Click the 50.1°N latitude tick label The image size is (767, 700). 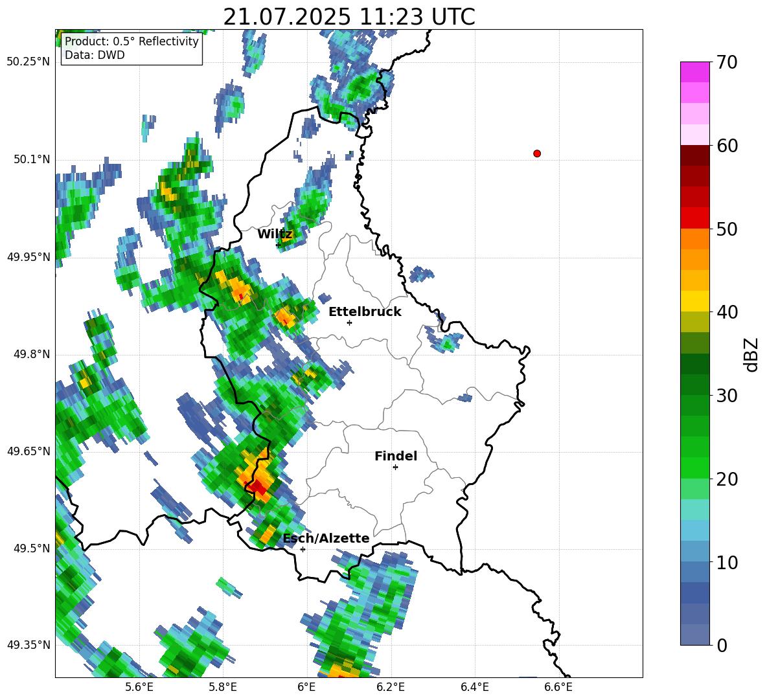32,159
